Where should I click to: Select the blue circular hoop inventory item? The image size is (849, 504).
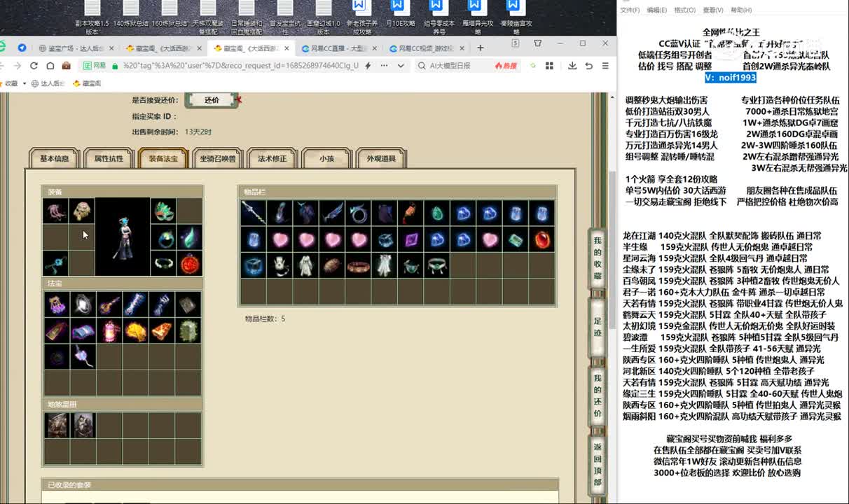(x=358, y=213)
